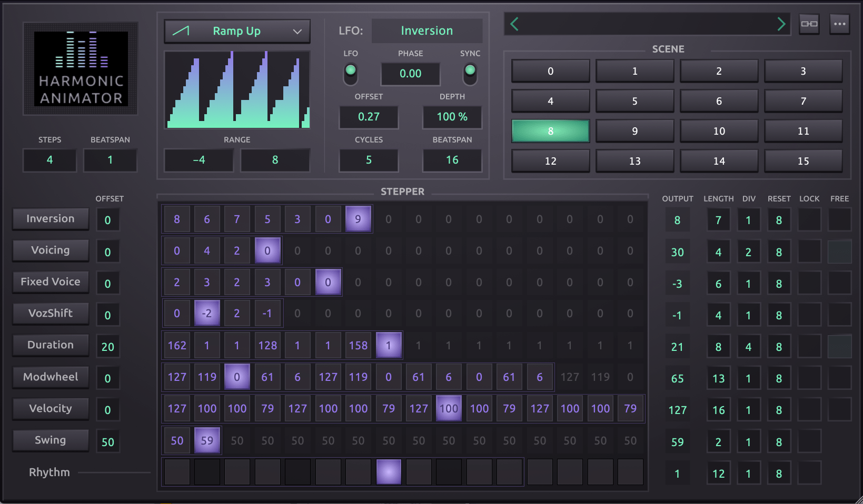
Task: Toggle the LOCK box for Rhythm row
Action: (x=809, y=473)
